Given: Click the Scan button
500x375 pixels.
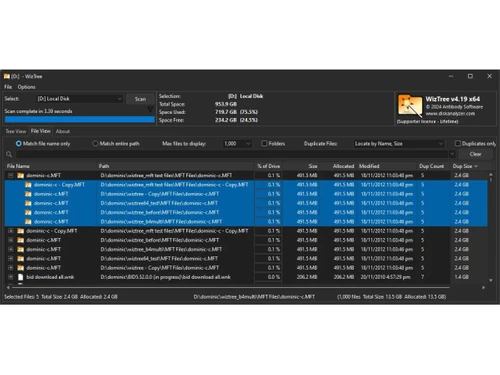Looking at the screenshot, I should point(140,99).
